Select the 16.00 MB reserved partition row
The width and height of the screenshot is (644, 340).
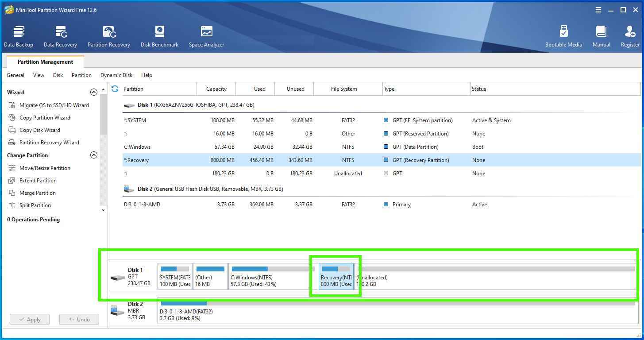point(382,134)
